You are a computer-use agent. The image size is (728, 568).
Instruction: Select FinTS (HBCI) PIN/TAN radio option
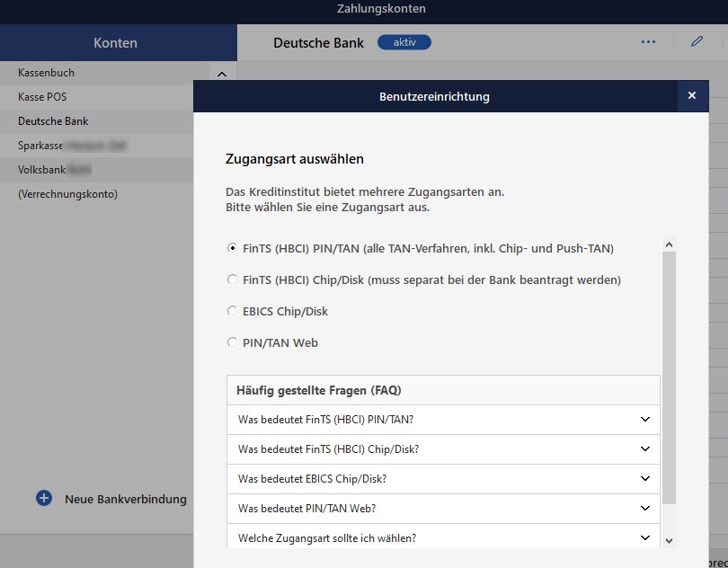[x=232, y=248]
